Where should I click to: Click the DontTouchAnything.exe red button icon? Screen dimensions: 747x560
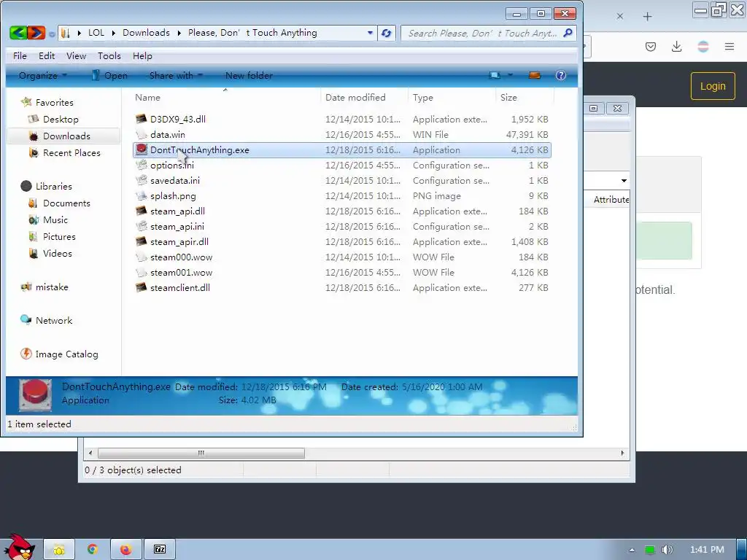(141, 149)
